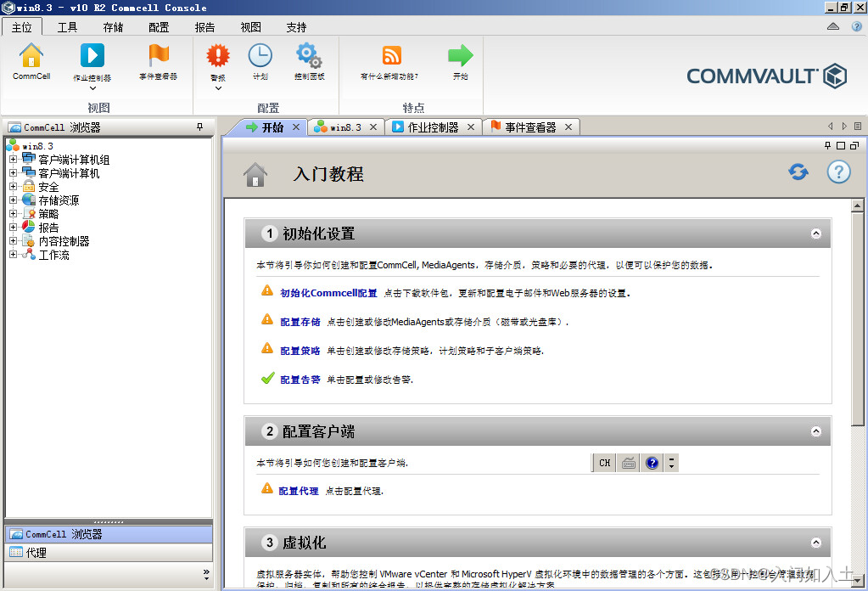The width and height of the screenshot is (868, 591).
Task: Open the 事件查看器 flag icon in the ribbon
Action: coord(160,59)
